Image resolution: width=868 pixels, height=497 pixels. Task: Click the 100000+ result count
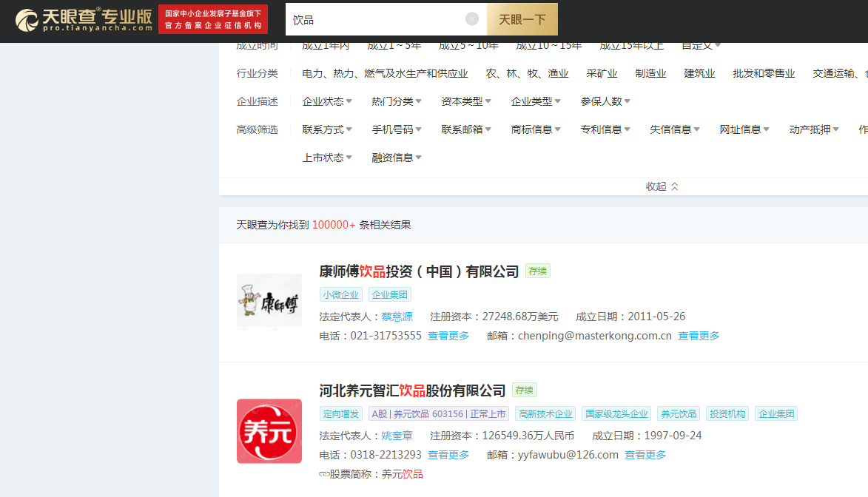point(333,225)
